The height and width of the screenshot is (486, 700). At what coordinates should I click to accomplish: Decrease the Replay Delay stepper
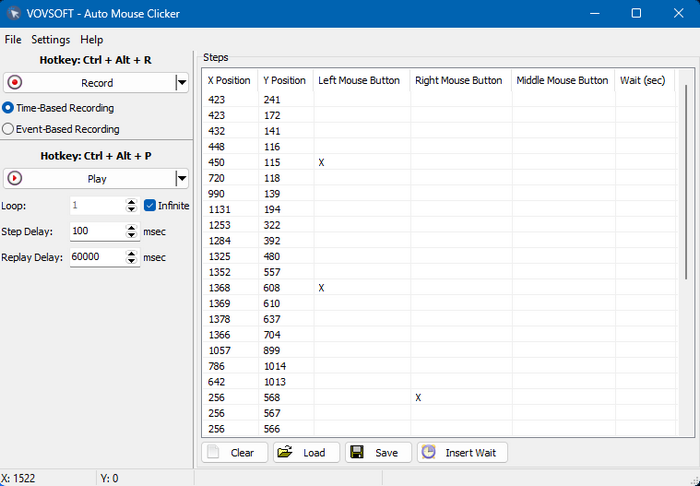[x=131, y=261]
